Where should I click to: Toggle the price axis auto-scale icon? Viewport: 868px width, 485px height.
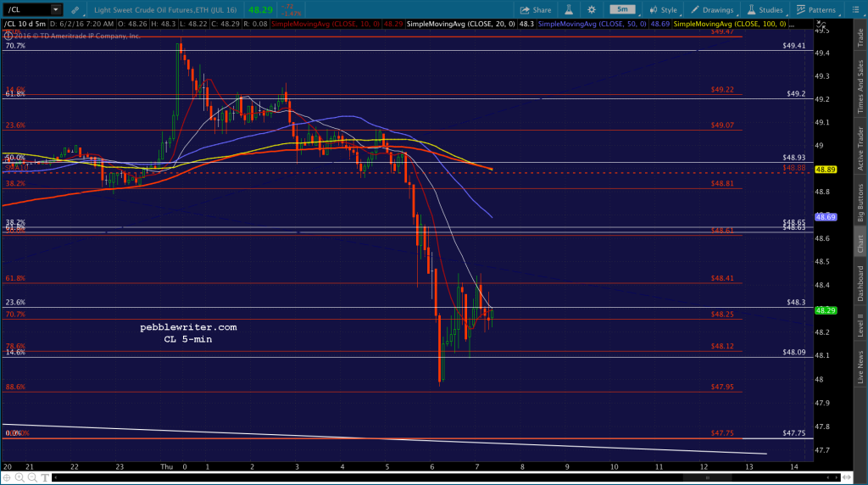pos(821,25)
